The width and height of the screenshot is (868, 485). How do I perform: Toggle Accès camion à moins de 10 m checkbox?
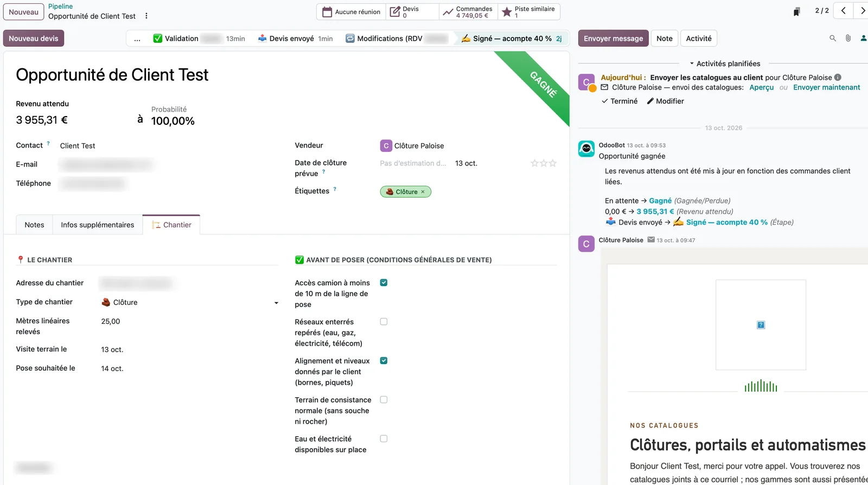click(384, 283)
